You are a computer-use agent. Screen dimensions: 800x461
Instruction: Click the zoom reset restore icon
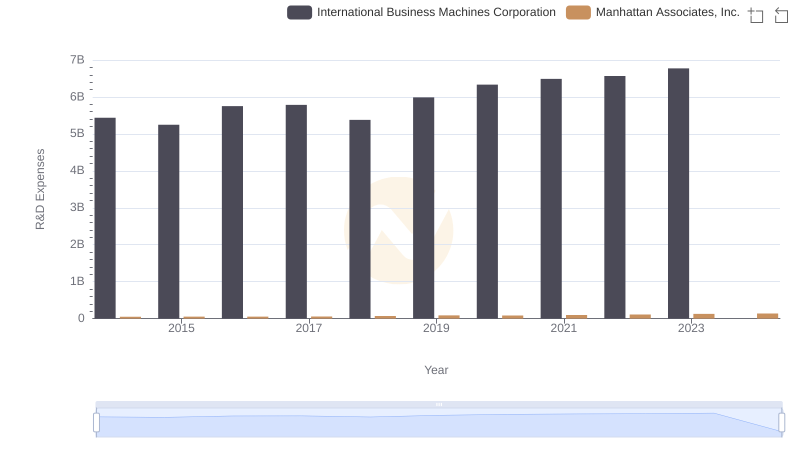click(781, 15)
